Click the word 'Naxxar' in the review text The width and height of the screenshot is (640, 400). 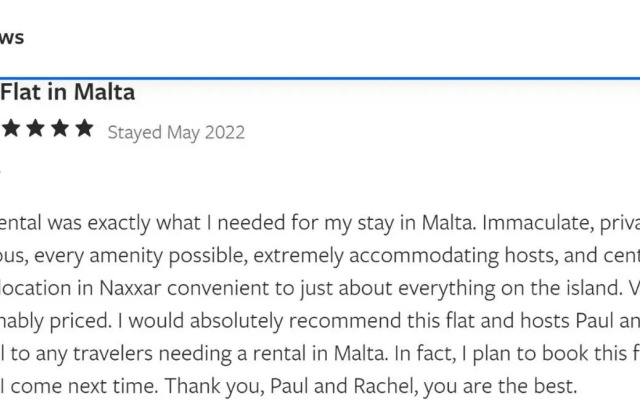pos(130,288)
